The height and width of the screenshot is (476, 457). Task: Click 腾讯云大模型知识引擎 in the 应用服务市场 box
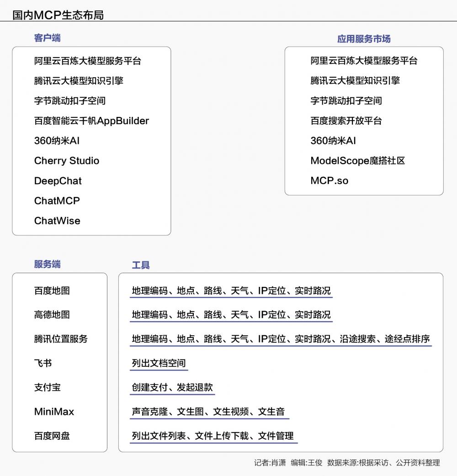tap(355, 81)
